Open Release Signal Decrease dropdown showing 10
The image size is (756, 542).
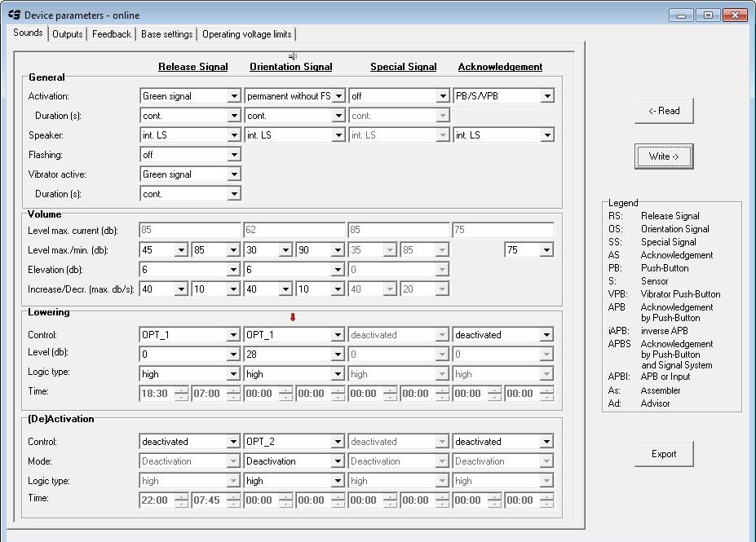(215, 289)
